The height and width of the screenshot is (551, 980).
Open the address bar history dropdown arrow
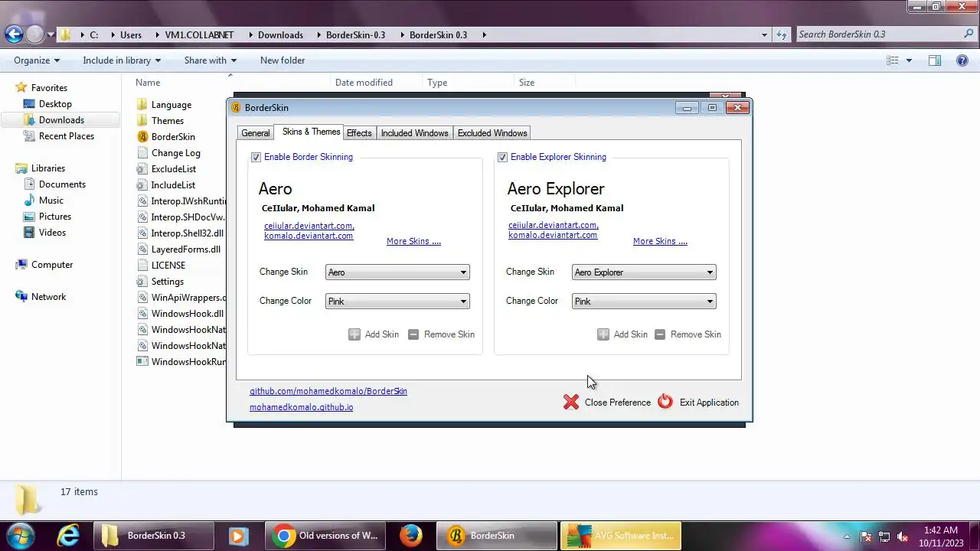[764, 34]
